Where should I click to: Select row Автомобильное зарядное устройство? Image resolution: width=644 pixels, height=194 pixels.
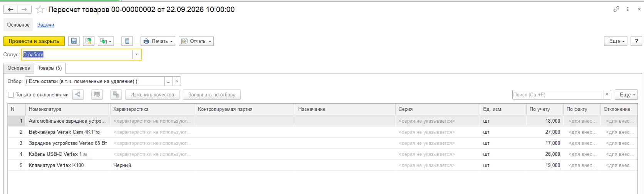[x=324, y=121]
